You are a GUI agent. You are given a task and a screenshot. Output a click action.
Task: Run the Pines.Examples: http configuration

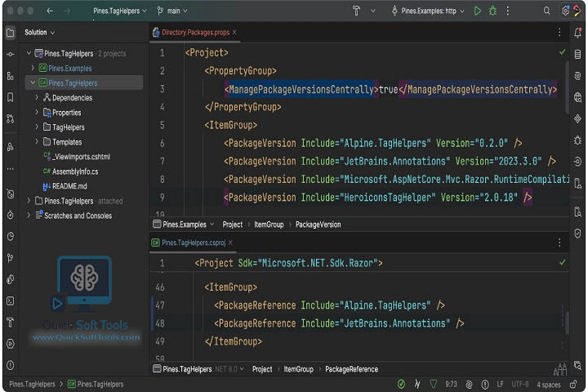pyautogui.click(x=478, y=11)
